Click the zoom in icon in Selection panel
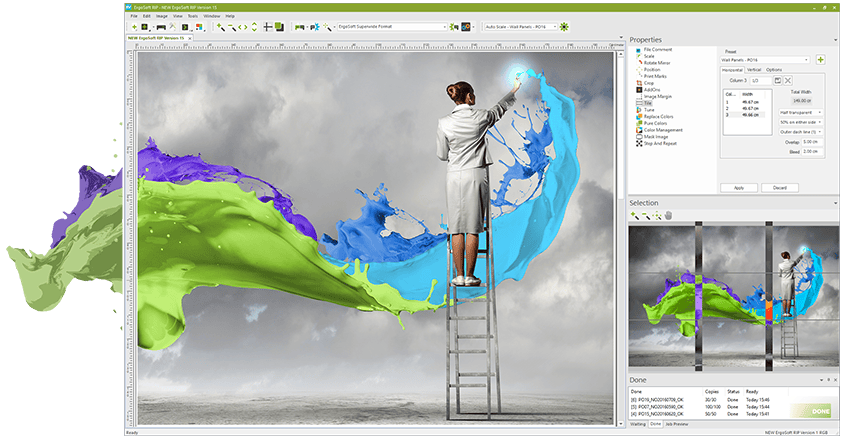The height and width of the screenshot is (440, 850). click(635, 216)
